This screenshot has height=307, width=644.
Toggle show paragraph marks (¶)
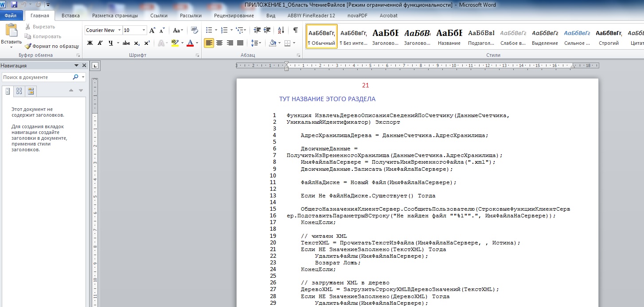[295, 30]
